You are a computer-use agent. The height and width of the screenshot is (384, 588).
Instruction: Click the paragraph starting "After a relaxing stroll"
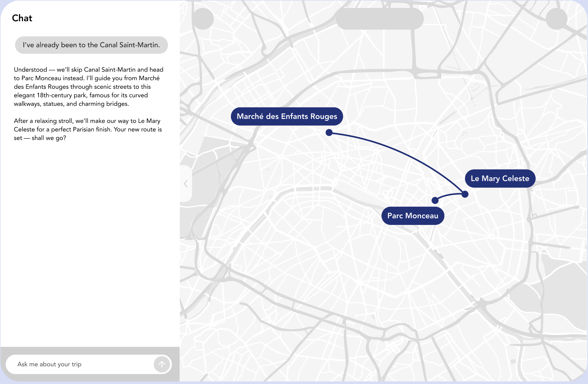pos(88,129)
